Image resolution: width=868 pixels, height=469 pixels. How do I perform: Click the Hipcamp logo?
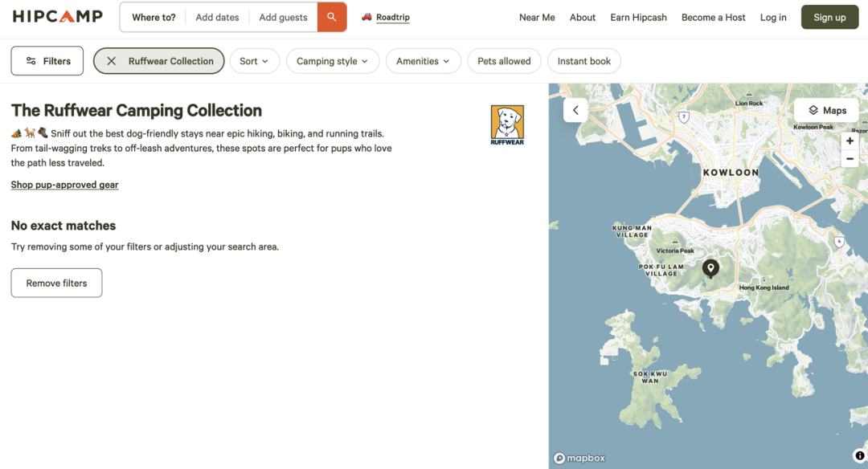[x=58, y=17]
